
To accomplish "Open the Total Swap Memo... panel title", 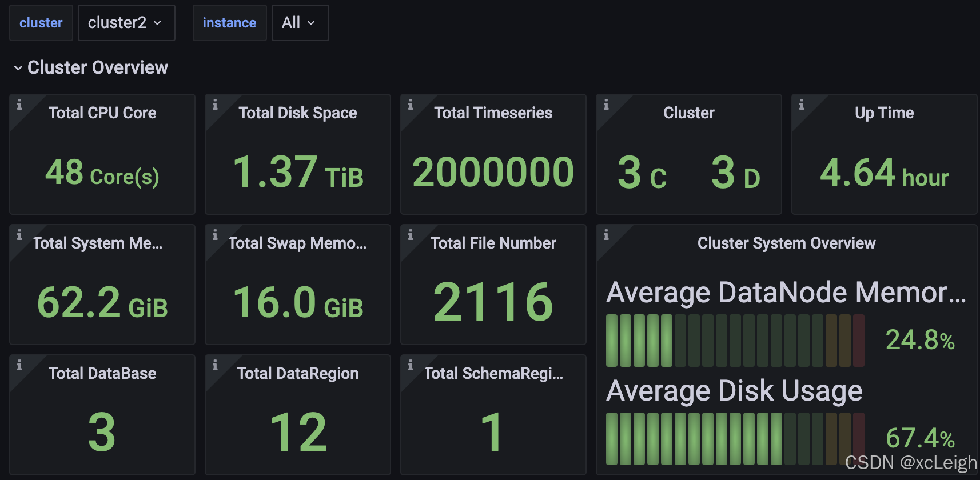I will pyautogui.click(x=298, y=243).
